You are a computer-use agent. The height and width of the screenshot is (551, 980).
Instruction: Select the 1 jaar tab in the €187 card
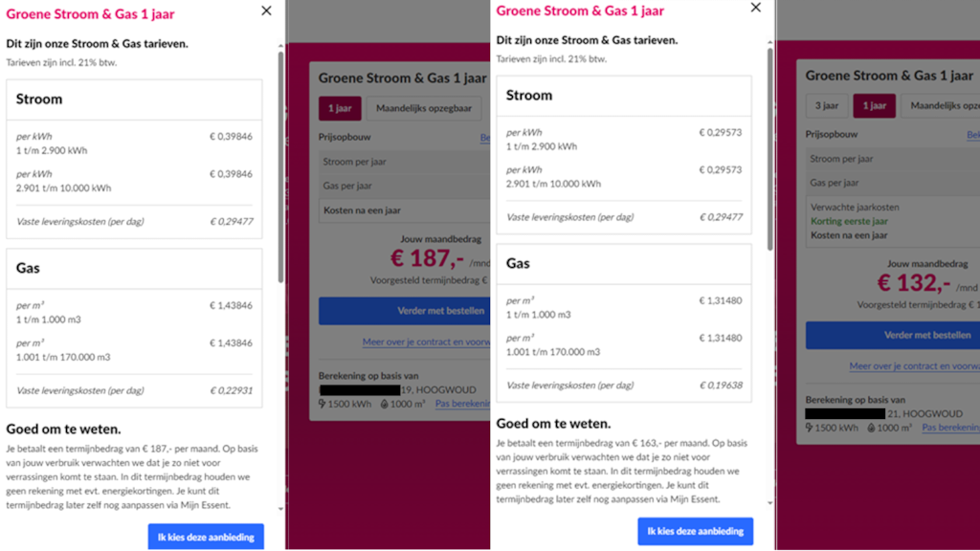(339, 108)
